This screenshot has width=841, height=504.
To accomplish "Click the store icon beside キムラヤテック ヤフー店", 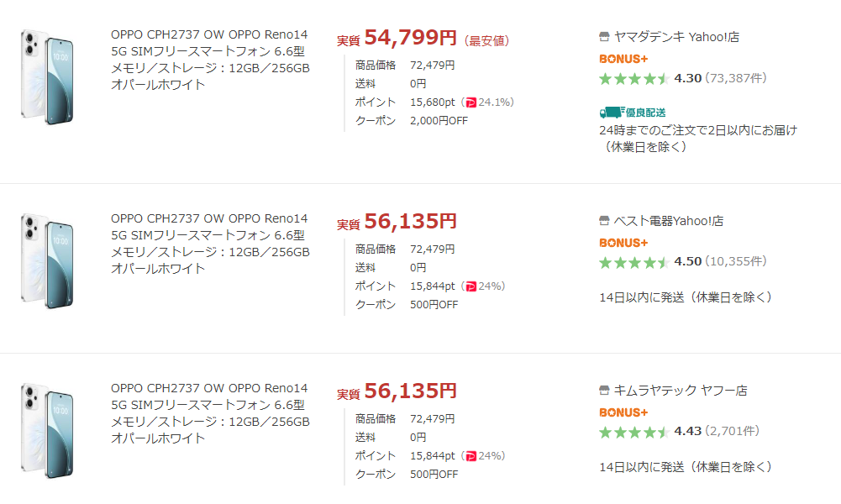I will (x=604, y=391).
